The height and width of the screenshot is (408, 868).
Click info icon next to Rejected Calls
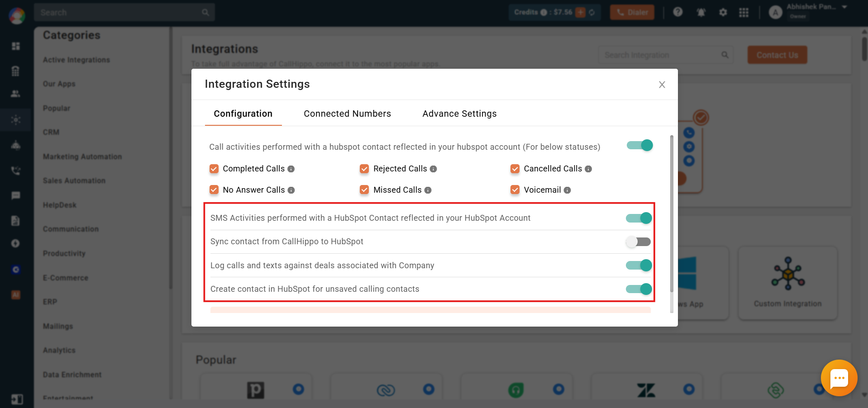pos(433,169)
